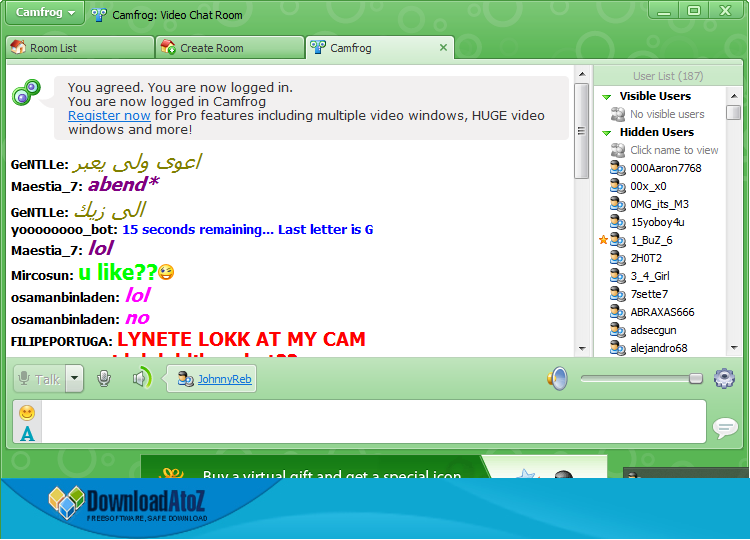Screen dimensions: 750x540
Task: Click the Camfrog title bar app icon
Action: 99,15
